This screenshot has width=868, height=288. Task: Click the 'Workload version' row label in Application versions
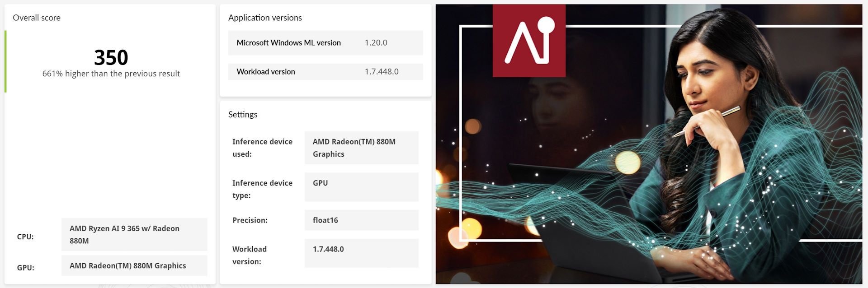pos(266,71)
